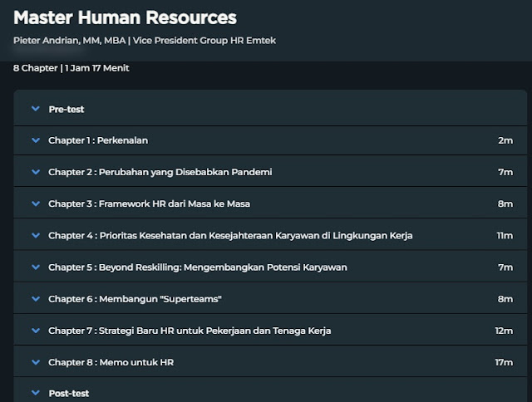Expand the Post-test section chevron
Screen dimensions: 532x402
(35, 392)
